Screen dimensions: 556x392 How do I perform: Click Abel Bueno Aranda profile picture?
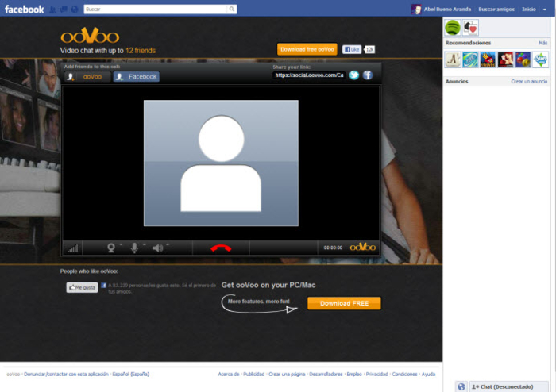(416, 10)
